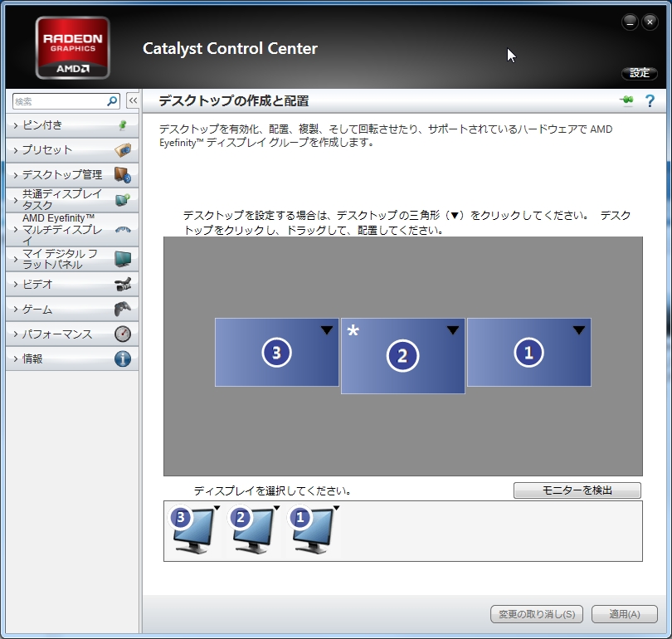The image size is (672, 639).
Task: Click the デスクトップ管理 desktop management icon
Action: pos(123,175)
